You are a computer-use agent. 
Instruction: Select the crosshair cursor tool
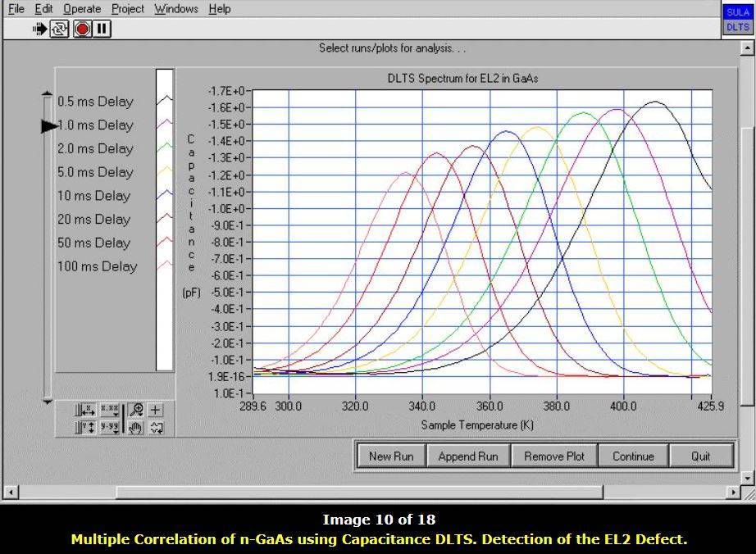[x=156, y=411]
